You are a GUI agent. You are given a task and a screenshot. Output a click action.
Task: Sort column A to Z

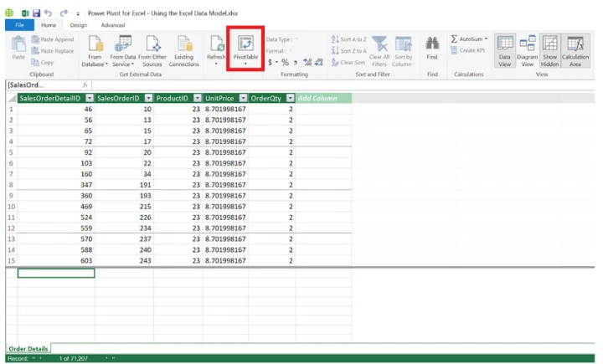[349, 39]
